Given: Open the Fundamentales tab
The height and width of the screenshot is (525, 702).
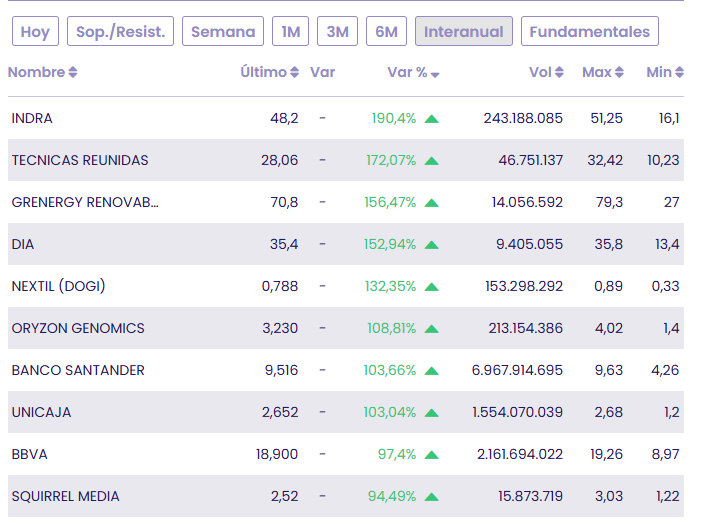Looking at the screenshot, I should (589, 32).
